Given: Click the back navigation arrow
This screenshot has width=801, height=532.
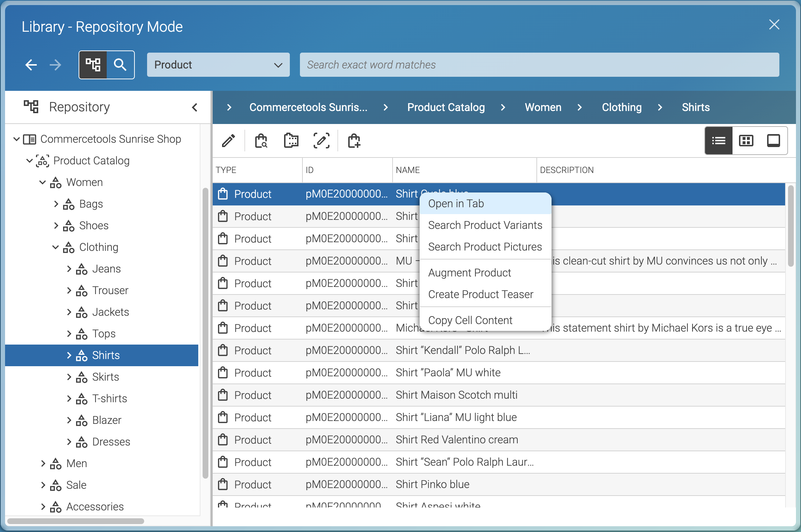Looking at the screenshot, I should click(x=31, y=65).
